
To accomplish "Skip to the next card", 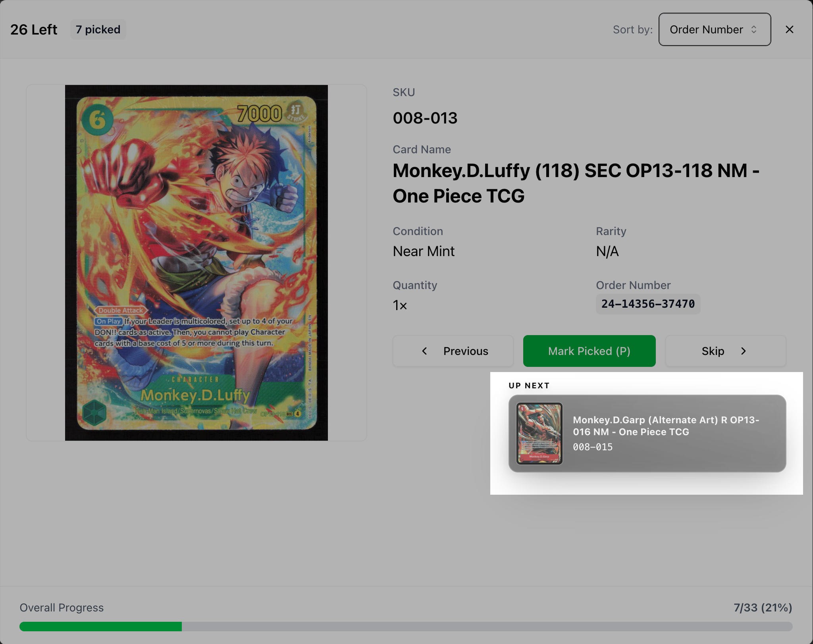I will coord(726,351).
